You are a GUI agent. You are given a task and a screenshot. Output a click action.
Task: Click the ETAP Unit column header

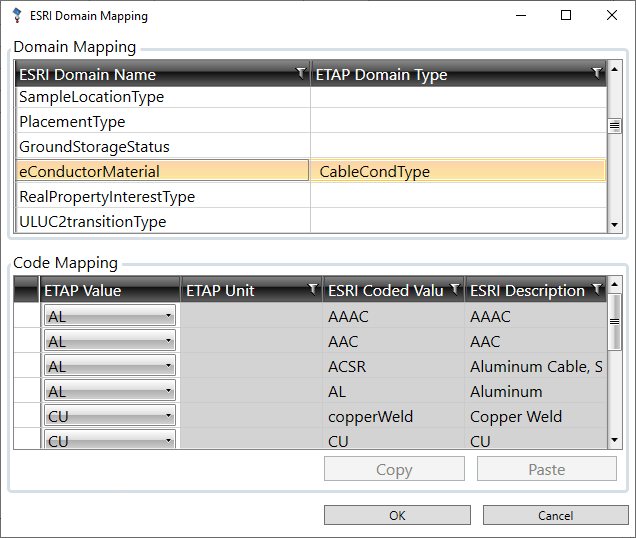(251, 290)
